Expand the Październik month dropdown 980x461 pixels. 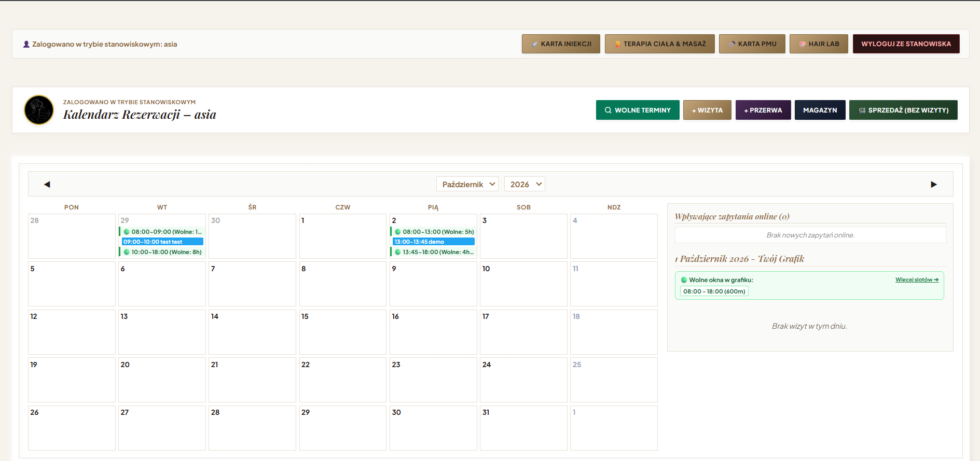click(x=467, y=184)
